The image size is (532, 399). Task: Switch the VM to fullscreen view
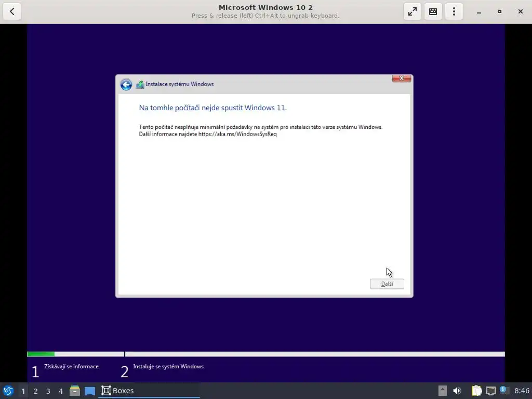(x=412, y=11)
